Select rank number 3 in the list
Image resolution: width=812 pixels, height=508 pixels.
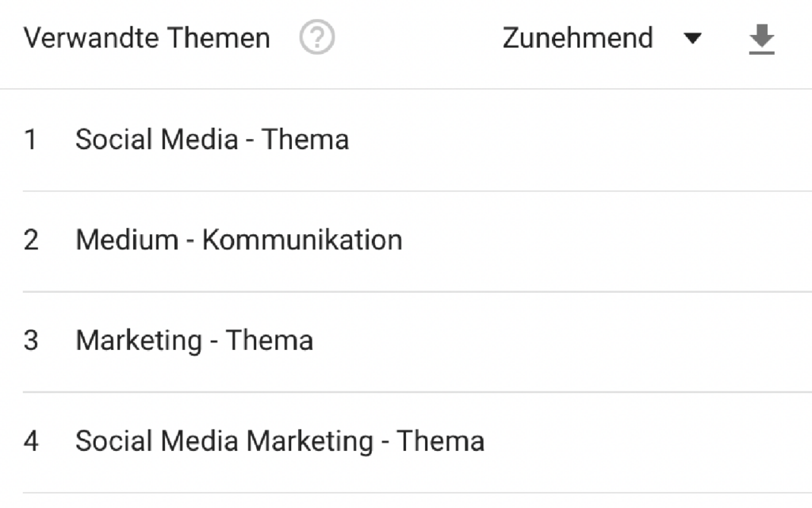[31, 341]
